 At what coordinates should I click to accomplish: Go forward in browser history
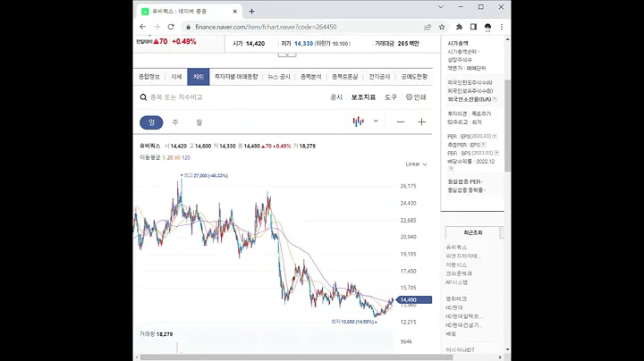tap(157, 27)
